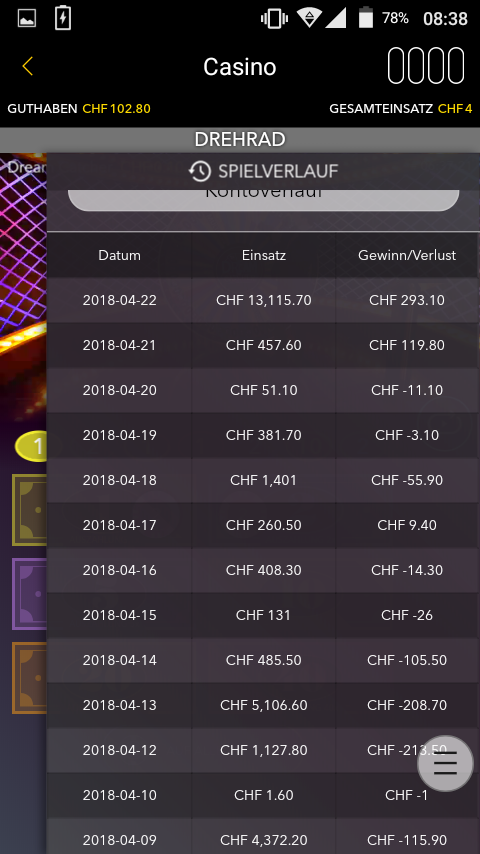Tap the purple banknote icon
Image resolution: width=480 pixels, height=854 pixels.
[x=30, y=594]
